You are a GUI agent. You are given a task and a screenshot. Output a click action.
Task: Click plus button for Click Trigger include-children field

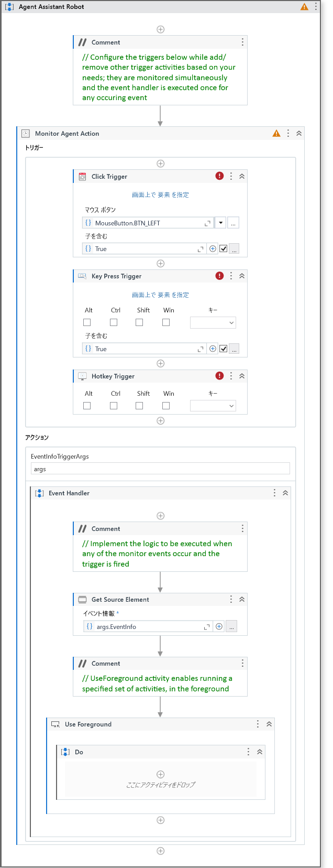tap(213, 249)
